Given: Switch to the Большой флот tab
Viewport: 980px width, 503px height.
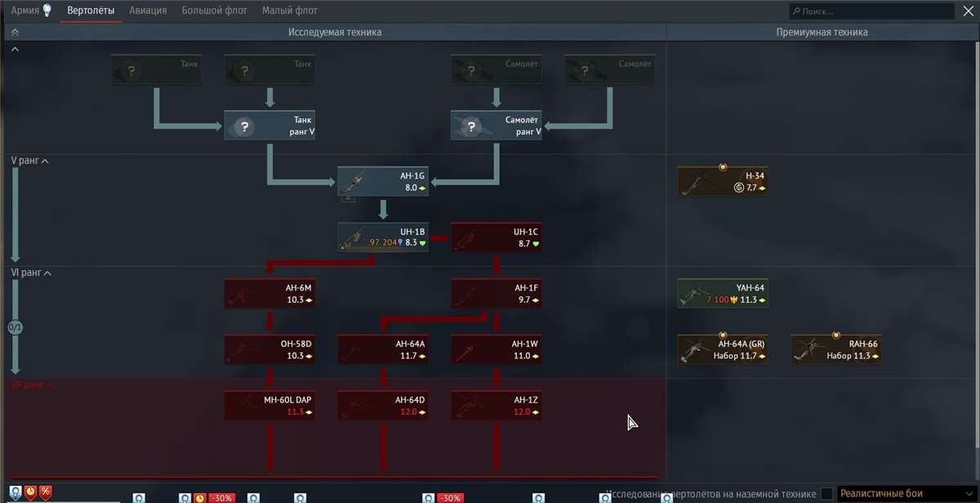Looking at the screenshot, I should (214, 11).
